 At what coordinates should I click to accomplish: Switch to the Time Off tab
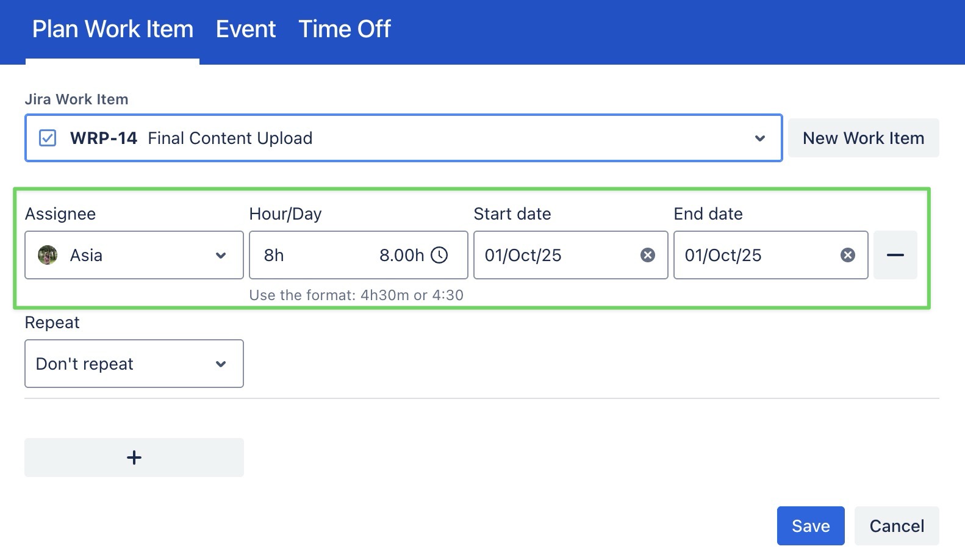click(345, 29)
